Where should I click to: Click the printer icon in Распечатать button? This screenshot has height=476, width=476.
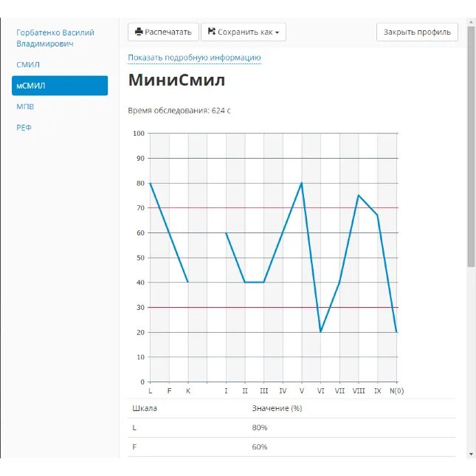[x=139, y=32]
